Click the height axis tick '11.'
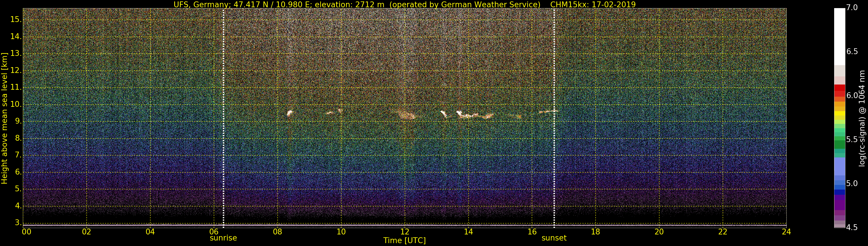Screen dimensions: 868x246 pos(16,87)
